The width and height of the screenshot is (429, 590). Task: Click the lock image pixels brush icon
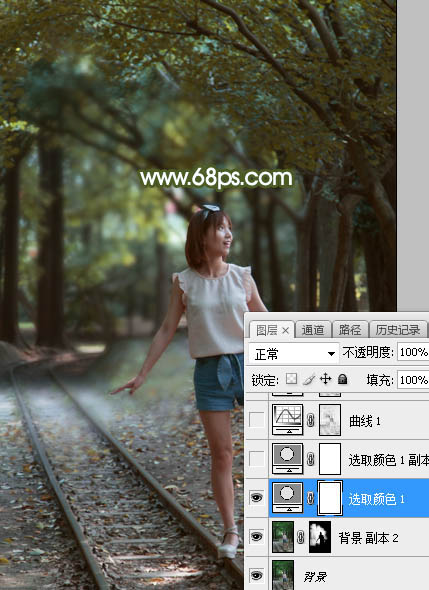(309, 379)
